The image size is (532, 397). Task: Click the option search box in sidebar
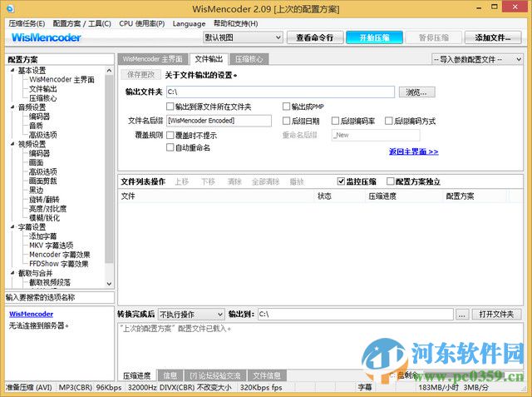coord(60,297)
